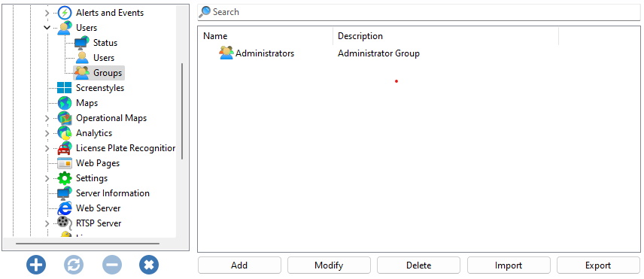Select the Users child tree item
This screenshot has height=279, width=644.
point(104,58)
